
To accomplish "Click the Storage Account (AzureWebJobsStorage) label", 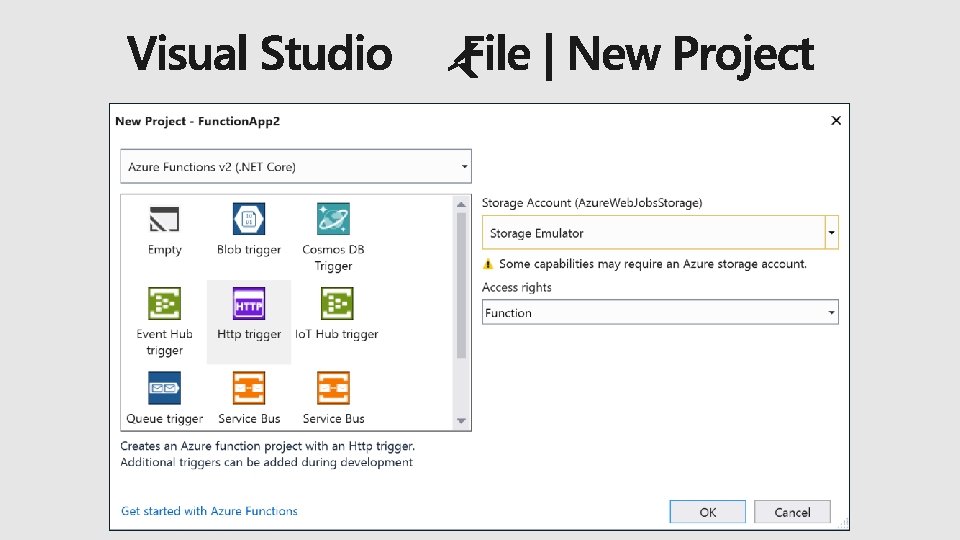I will pos(591,203).
